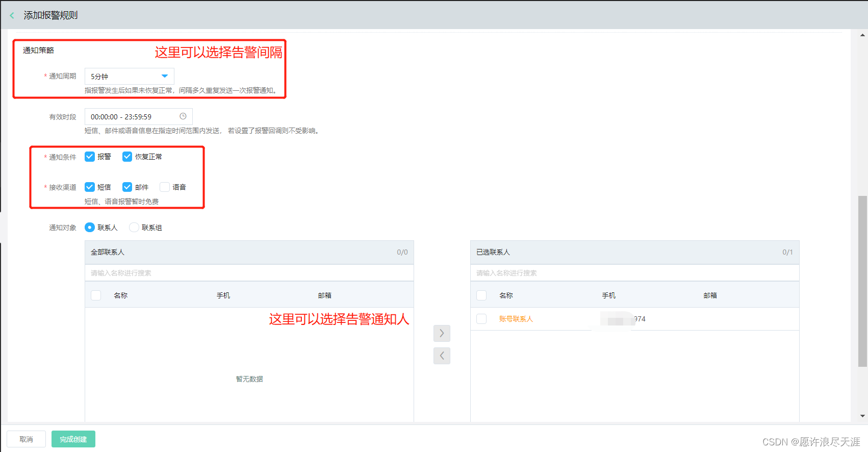Disable the 短信 receiving channel

tap(90, 187)
